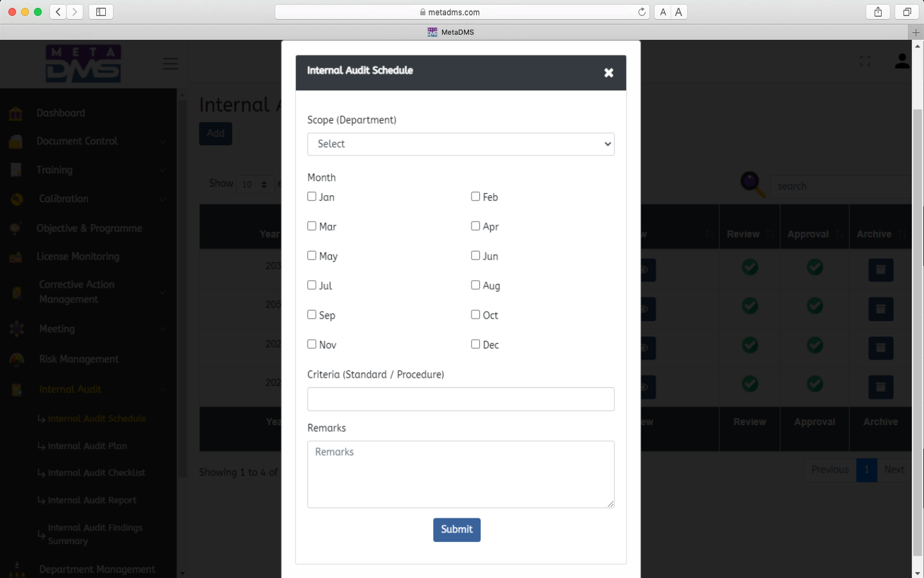The width and height of the screenshot is (924, 578).
Task: Open Internal Audit Plan submenu item
Action: (x=87, y=446)
